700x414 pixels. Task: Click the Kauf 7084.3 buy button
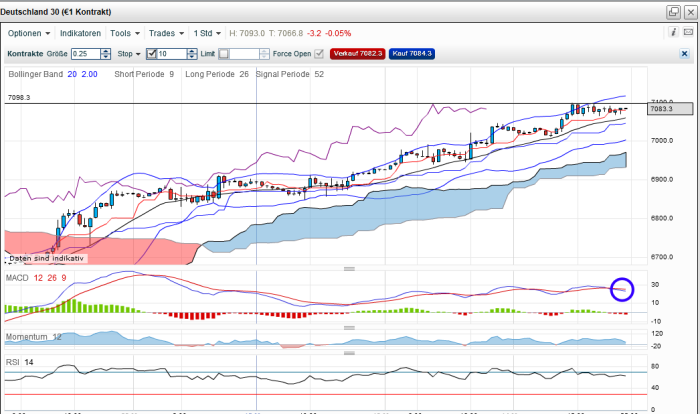(x=412, y=54)
